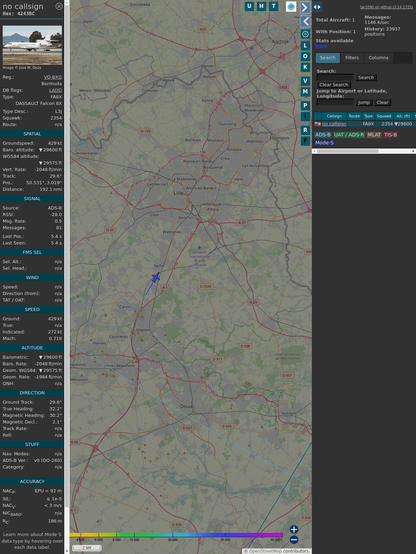Click the altitude color legend bar
Image resolution: width=416 pixels, height=554 pixels.
pos(176,535)
